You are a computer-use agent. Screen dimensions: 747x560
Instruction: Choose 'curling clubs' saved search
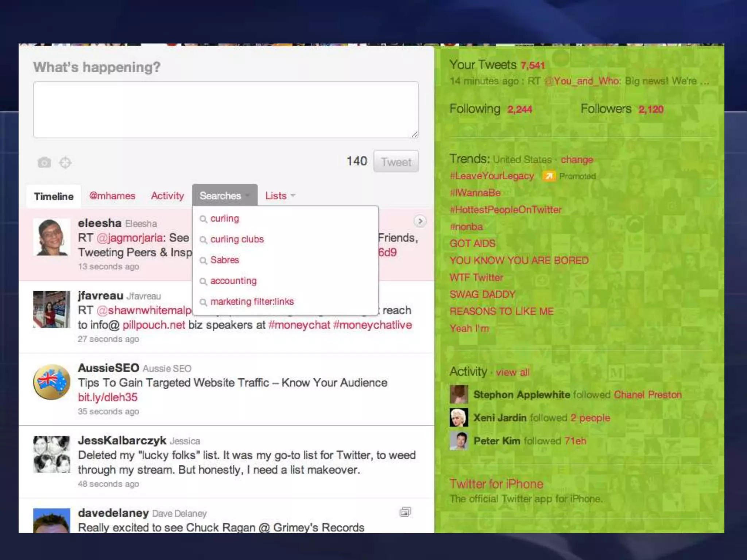pos(237,239)
